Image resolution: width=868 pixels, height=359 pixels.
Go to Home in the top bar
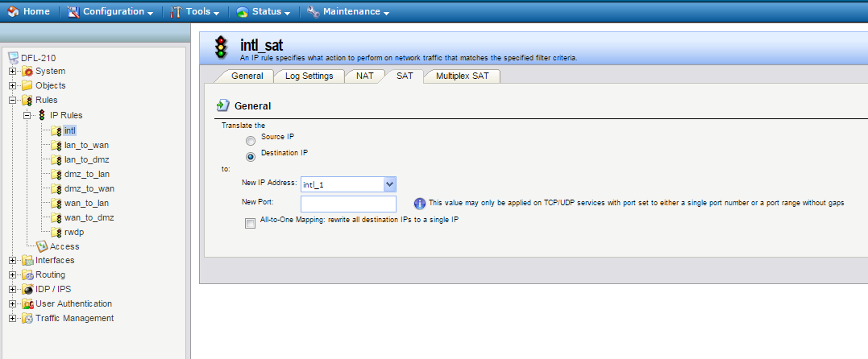pyautogui.click(x=29, y=11)
